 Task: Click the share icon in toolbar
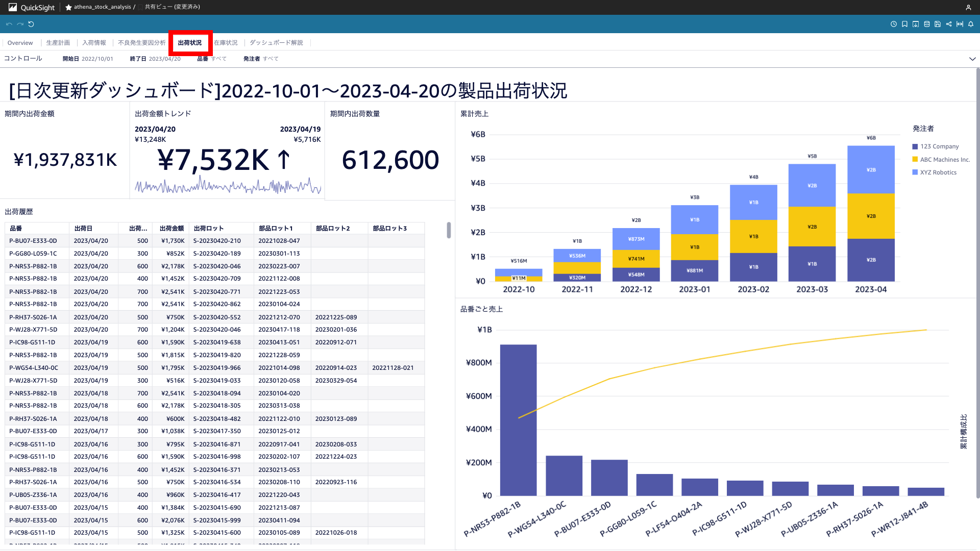pos(949,24)
